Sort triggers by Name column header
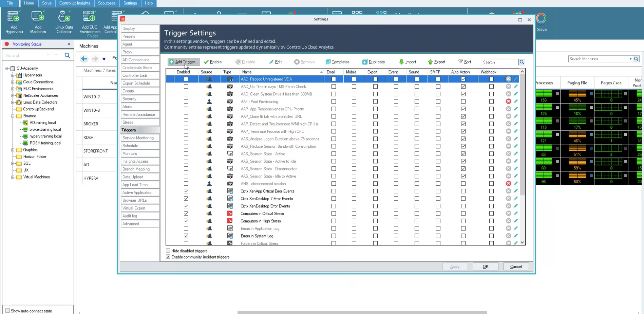This screenshot has height=314, width=644. pos(281,72)
